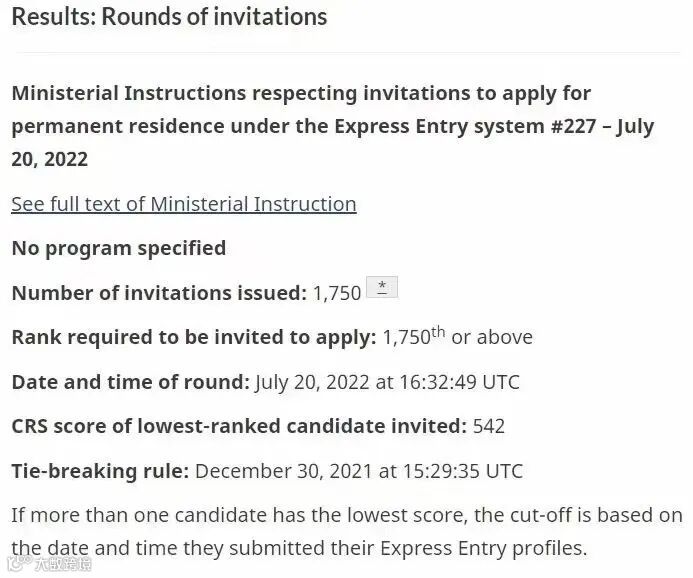
Task: Click the 'Number of invitations issued' label
Action: (x=159, y=293)
